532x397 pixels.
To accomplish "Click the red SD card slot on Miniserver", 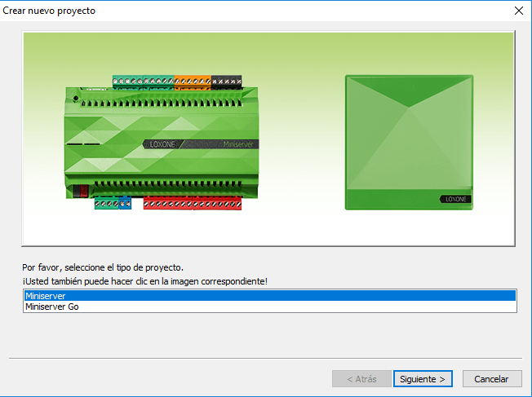I will point(81,192).
